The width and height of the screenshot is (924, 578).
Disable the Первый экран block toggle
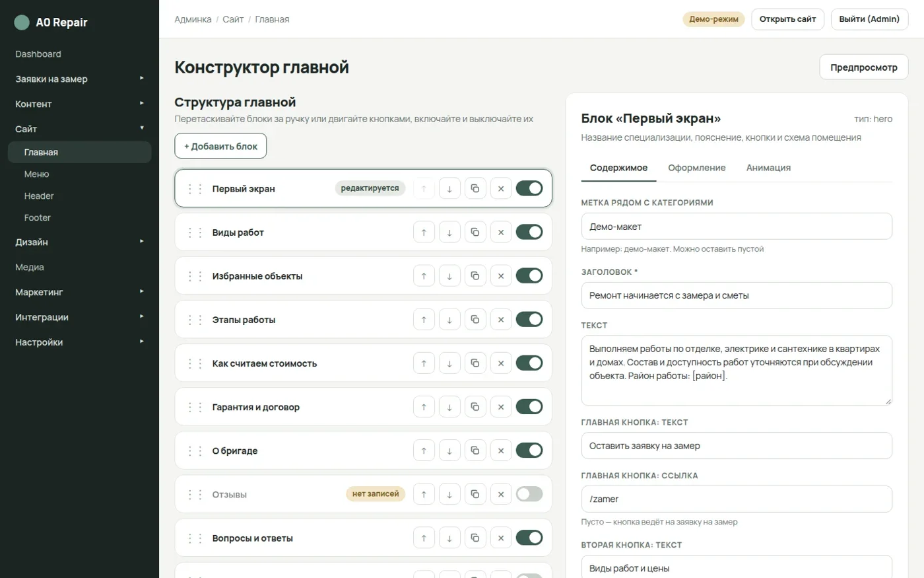point(529,188)
